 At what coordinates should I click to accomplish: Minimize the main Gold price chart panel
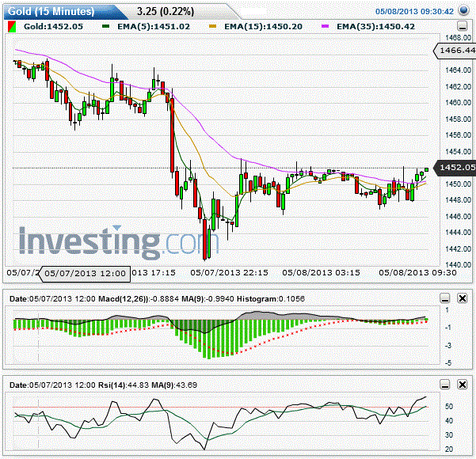[462, 26]
